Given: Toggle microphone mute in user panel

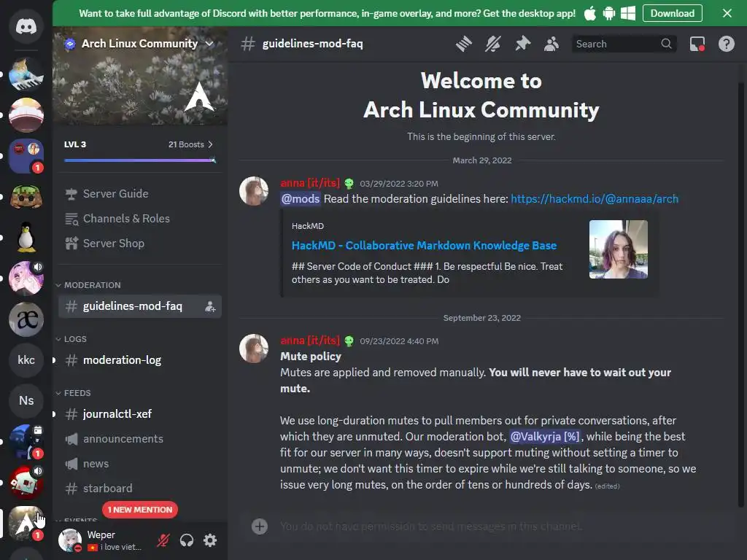Looking at the screenshot, I should (163, 540).
